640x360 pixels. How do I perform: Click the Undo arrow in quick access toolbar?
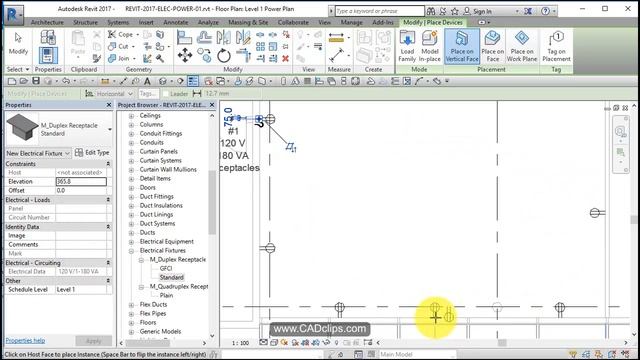click(x=65, y=81)
